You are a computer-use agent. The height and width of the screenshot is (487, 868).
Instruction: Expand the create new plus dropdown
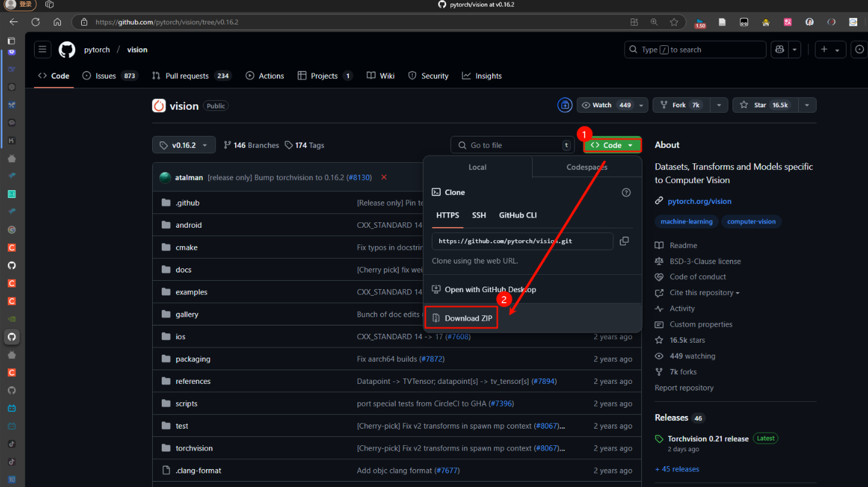[x=830, y=49]
